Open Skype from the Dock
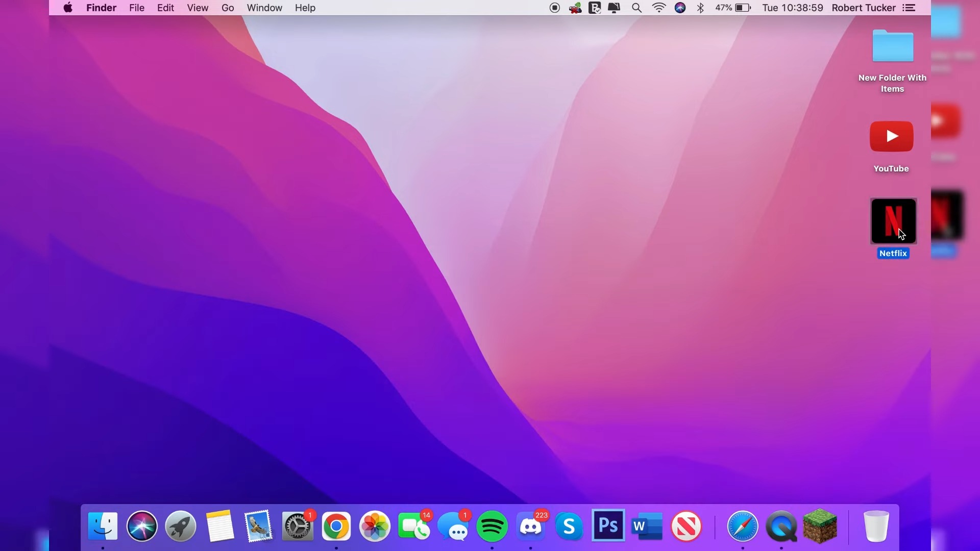Viewport: 980px width, 551px height. point(569,527)
